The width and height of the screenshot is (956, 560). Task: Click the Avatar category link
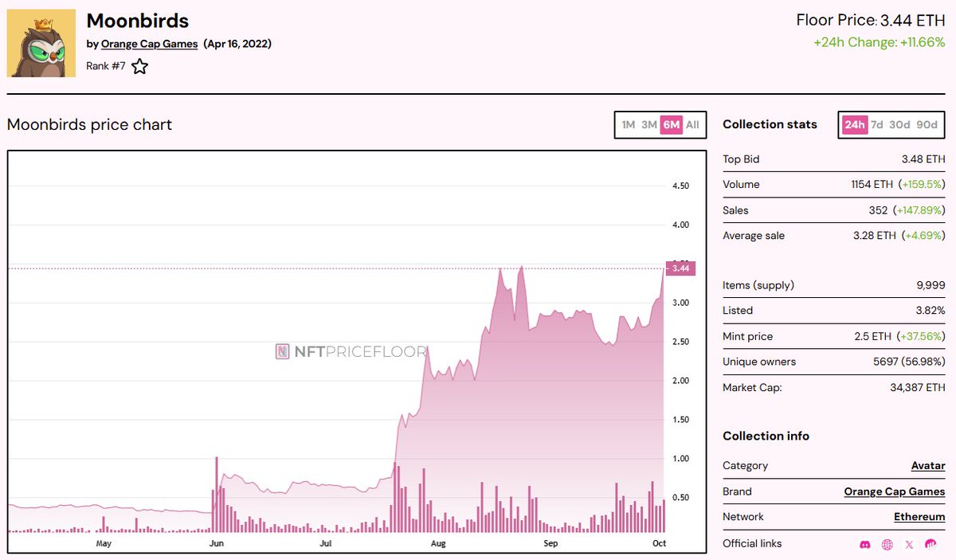[x=927, y=465]
